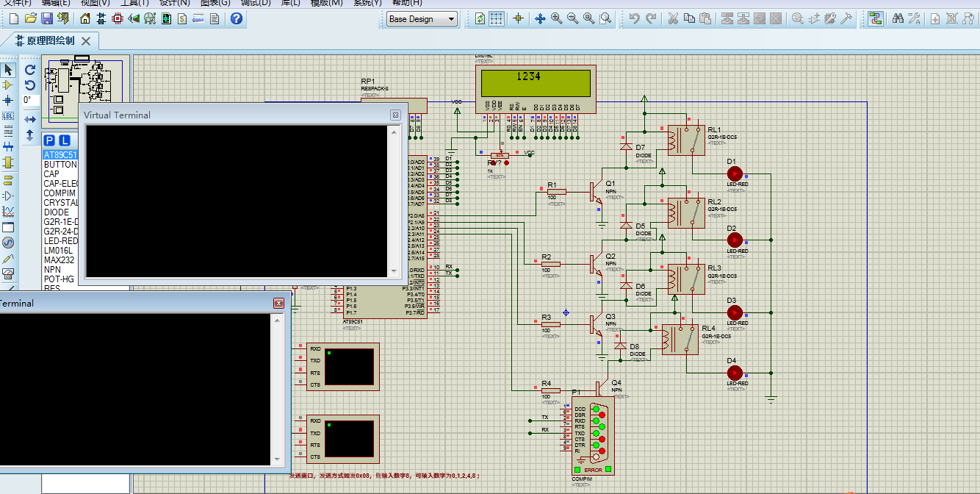Open library manager L button
This screenshot has height=494, width=980.
click(65, 140)
